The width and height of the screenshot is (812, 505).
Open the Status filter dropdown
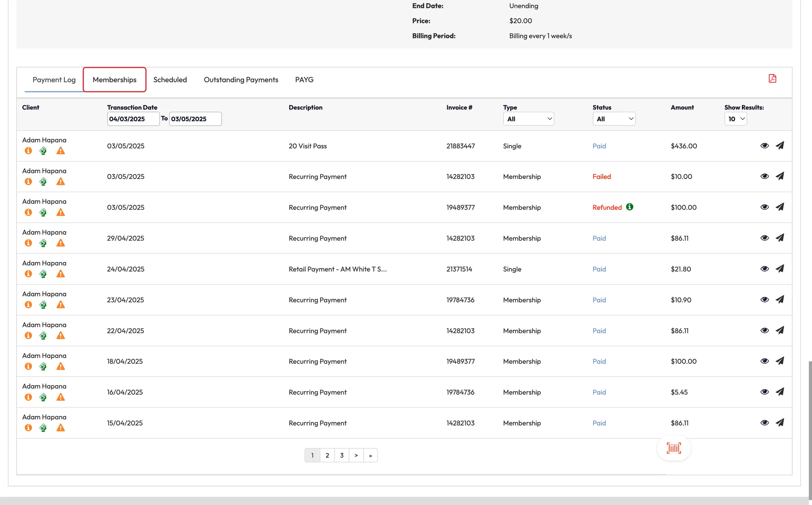pyautogui.click(x=614, y=119)
